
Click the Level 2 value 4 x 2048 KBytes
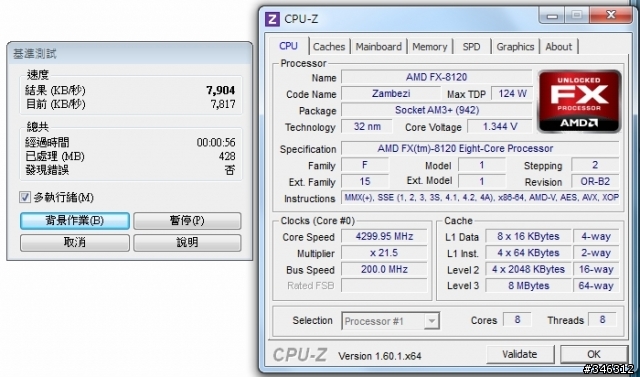click(x=528, y=269)
